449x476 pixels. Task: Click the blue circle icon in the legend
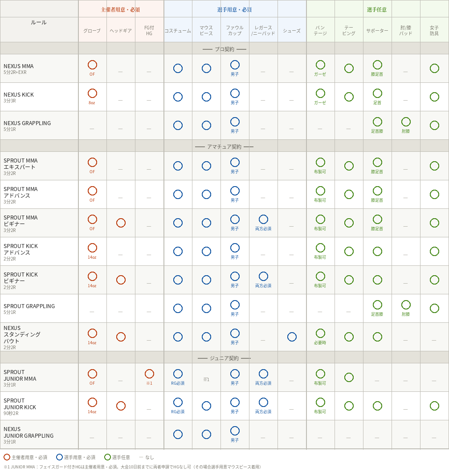click(x=60, y=457)
